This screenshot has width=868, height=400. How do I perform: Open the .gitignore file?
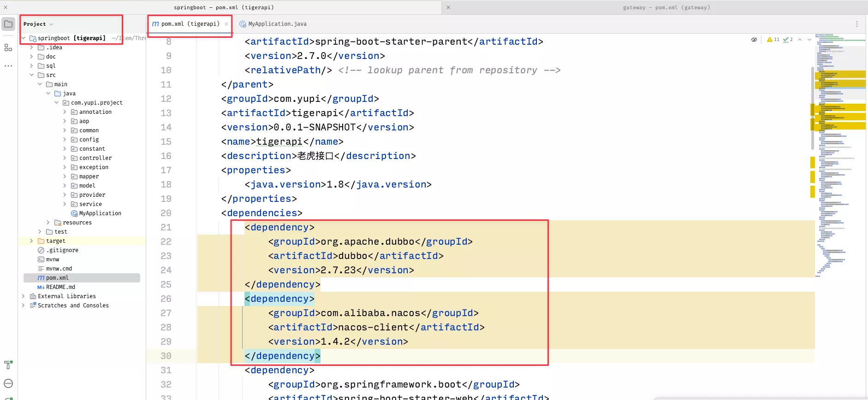pos(62,250)
